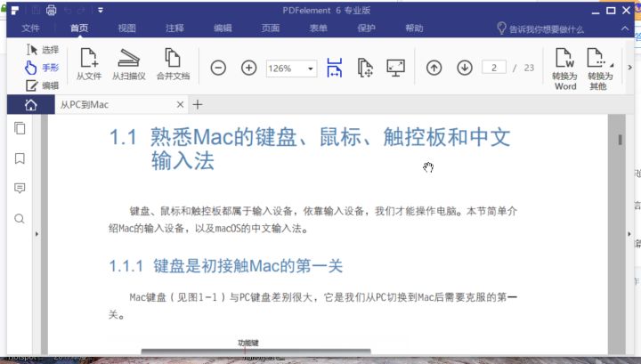Go to previous page with up arrow
Image resolution: width=641 pixels, height=364 pixels.
pos(434,68)
